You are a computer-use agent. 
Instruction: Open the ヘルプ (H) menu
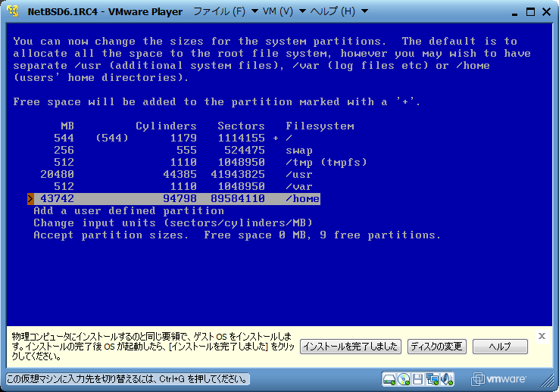[x=333, y=11]
